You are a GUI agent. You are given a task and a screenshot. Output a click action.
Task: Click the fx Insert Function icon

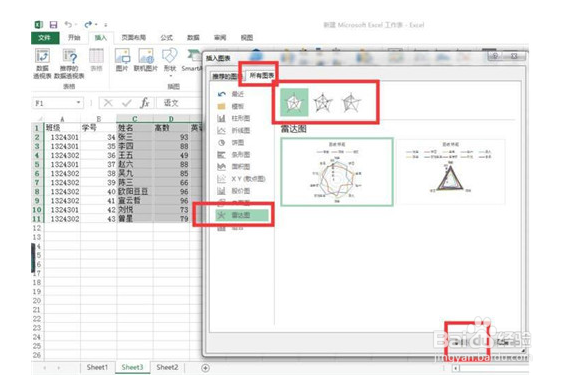pos(144,103)
